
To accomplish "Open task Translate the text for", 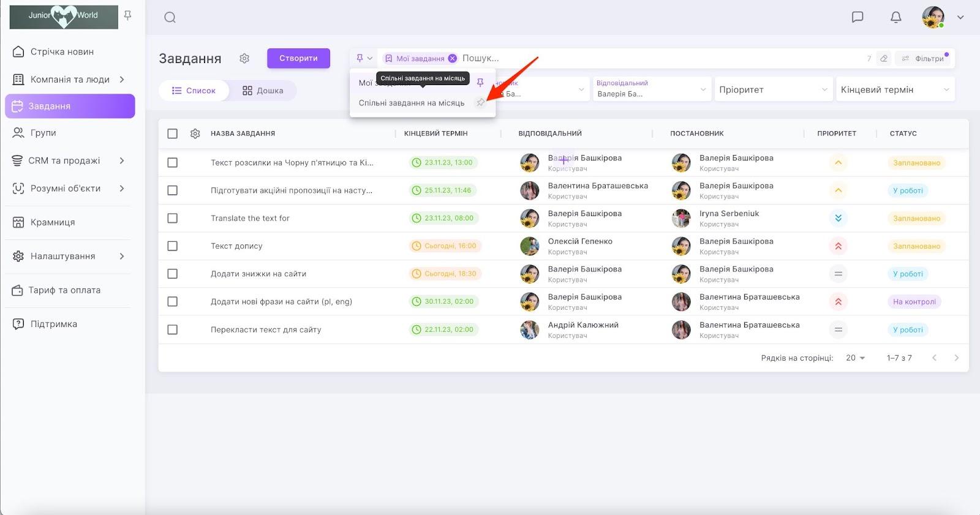I will pyautogui.click(x=250, y=218).
